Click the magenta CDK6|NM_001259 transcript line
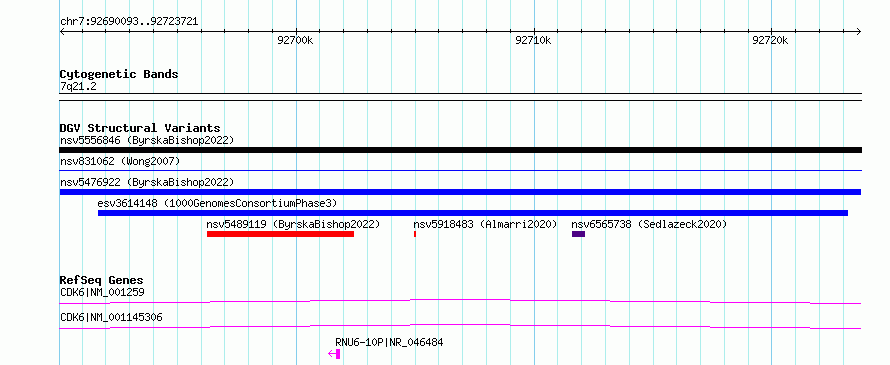The image size is (890, 365). (x=460, y=301)
